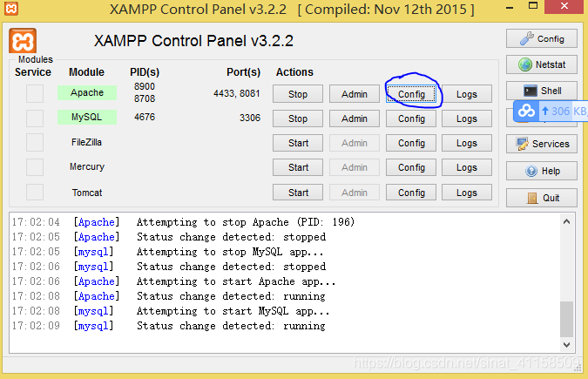The width and height of the screenshot is (588, 379).
Task: Open Netstat globe button
Action: click(541, 64)
